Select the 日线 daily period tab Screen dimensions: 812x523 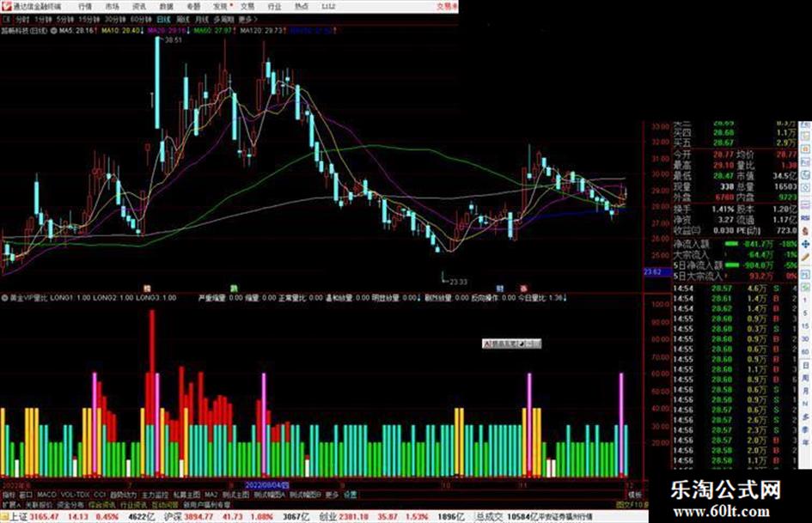click(x=163, y=19)
